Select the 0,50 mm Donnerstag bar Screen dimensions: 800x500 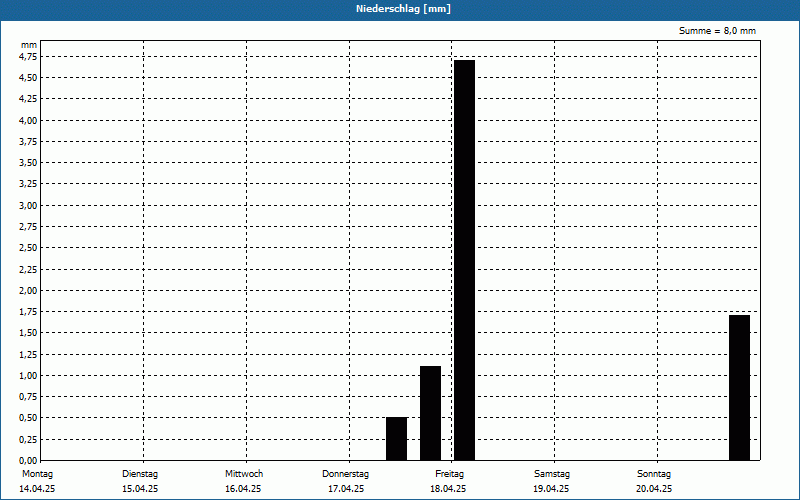[396, 439]
